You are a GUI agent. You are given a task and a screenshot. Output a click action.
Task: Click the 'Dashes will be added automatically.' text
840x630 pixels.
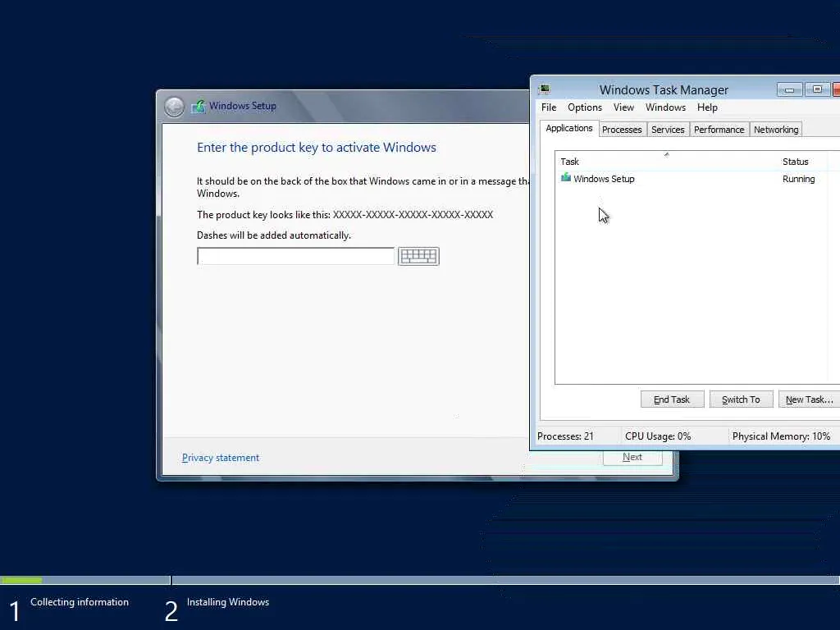tap(274, 235)
